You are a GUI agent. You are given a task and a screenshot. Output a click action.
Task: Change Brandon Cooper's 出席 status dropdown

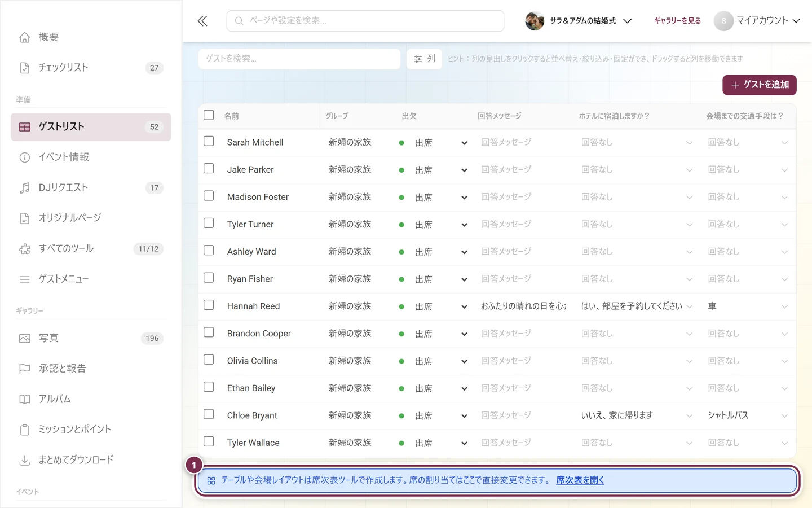[x=433, y=334]
